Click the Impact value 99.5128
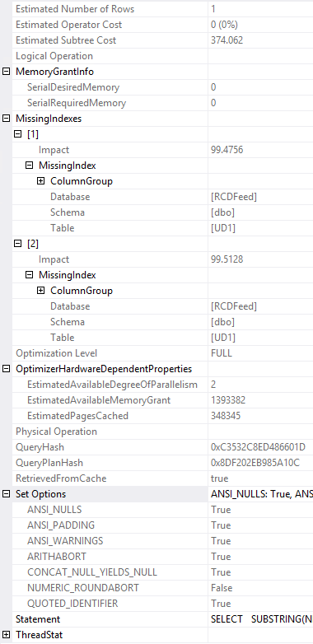The width and height of the screenshot is (313, 644). pyautogui.click(x=227, y=259)
